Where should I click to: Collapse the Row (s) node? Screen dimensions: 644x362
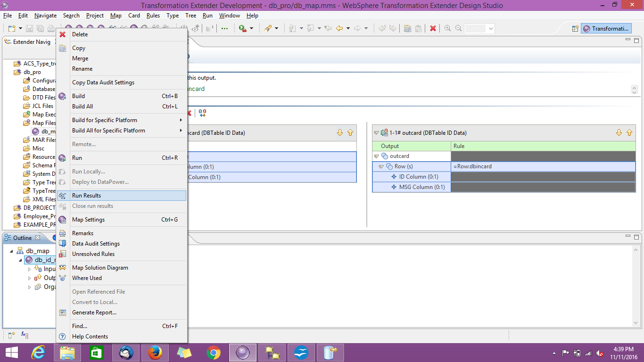click(x=381, y=166)
